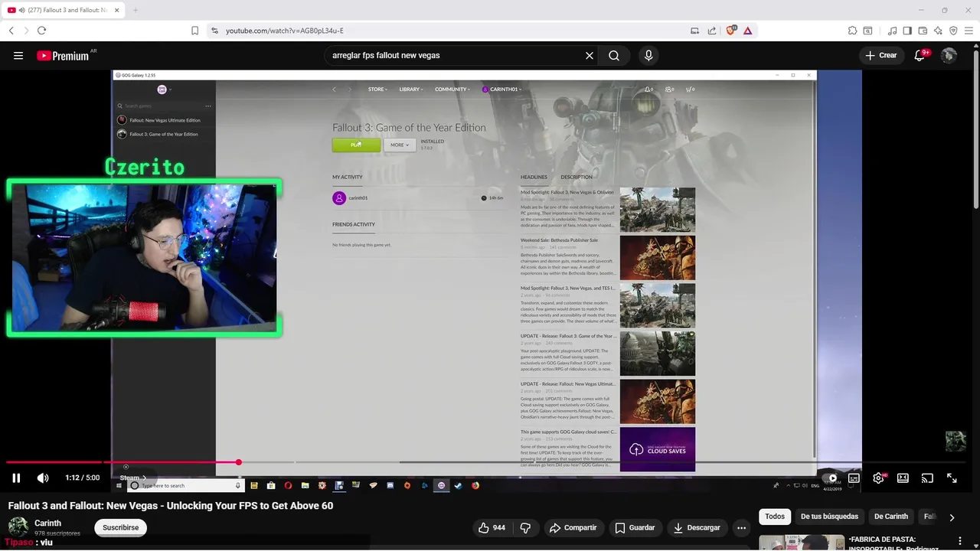Screen dimensions: 980x551
Task: Open the player settings gear
Action: [x=878, y=478]
